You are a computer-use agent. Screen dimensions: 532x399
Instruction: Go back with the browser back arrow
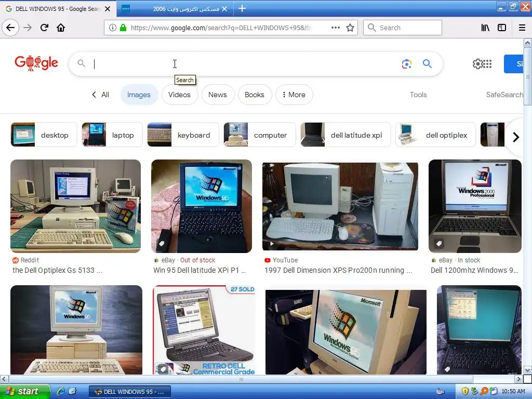[x=10, y=28]
